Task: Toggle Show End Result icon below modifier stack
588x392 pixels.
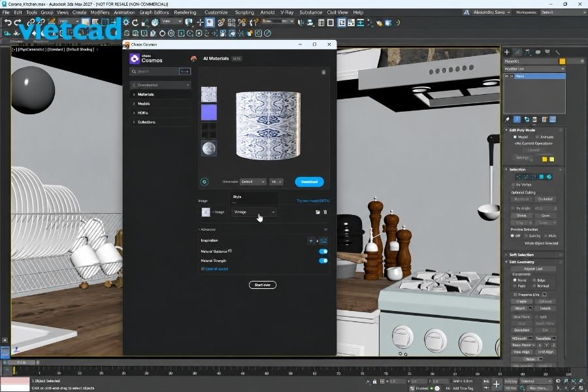Action: point(517,120)
